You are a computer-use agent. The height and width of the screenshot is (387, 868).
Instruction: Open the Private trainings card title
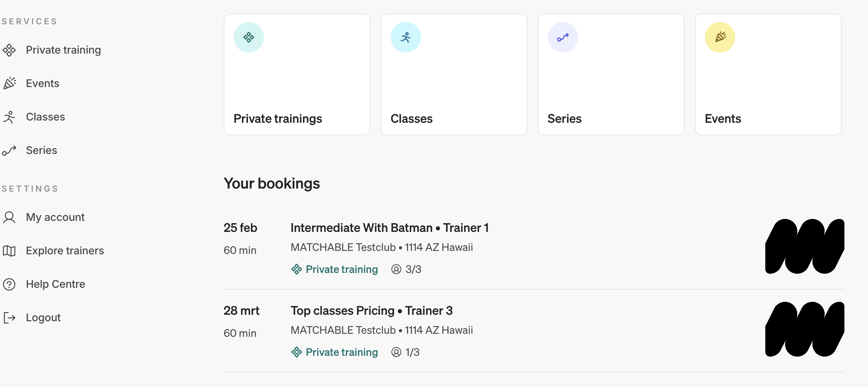click(x=278, y=119)
